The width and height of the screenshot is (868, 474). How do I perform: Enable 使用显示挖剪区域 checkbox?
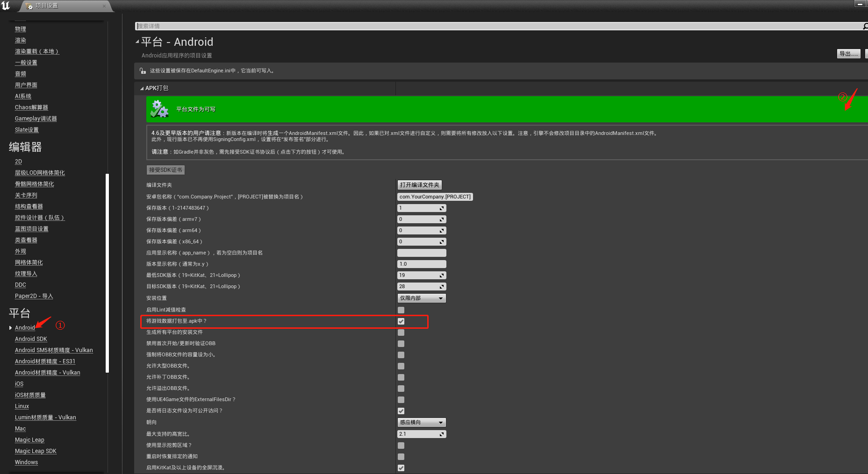tap(401, 446)
